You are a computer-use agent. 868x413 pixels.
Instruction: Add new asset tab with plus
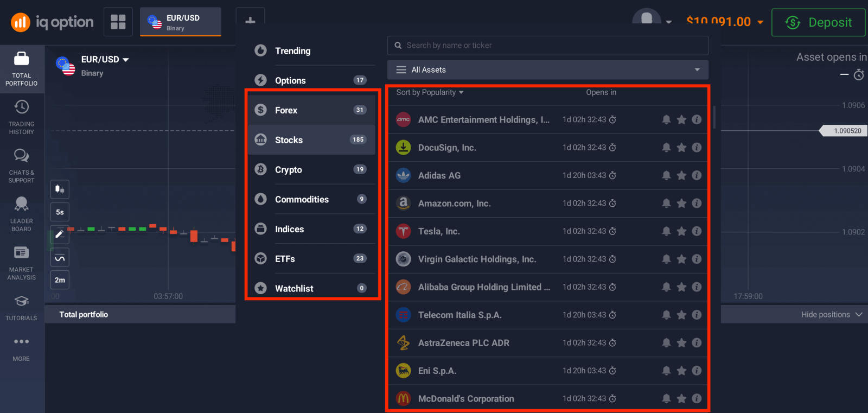[250, 21]
